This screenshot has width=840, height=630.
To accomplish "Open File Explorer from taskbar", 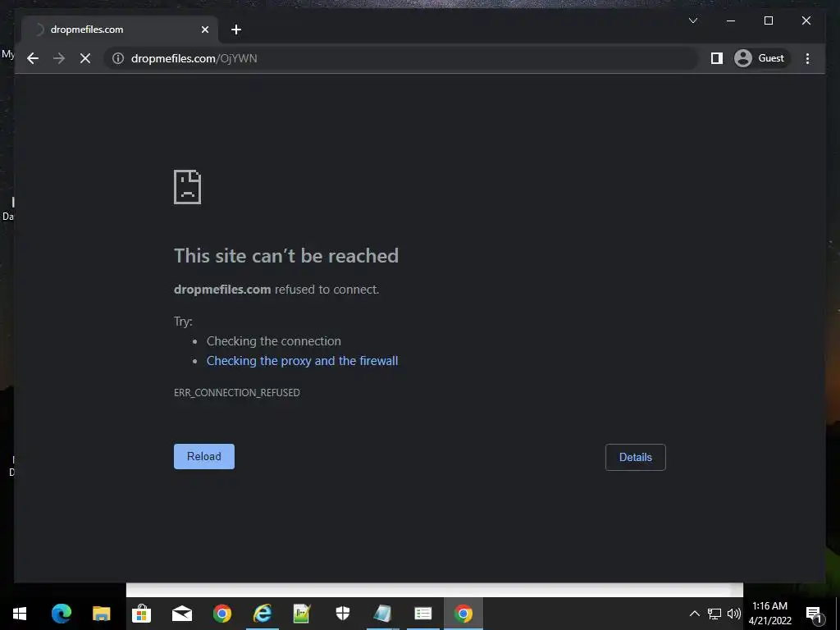I will click(101, 614).
